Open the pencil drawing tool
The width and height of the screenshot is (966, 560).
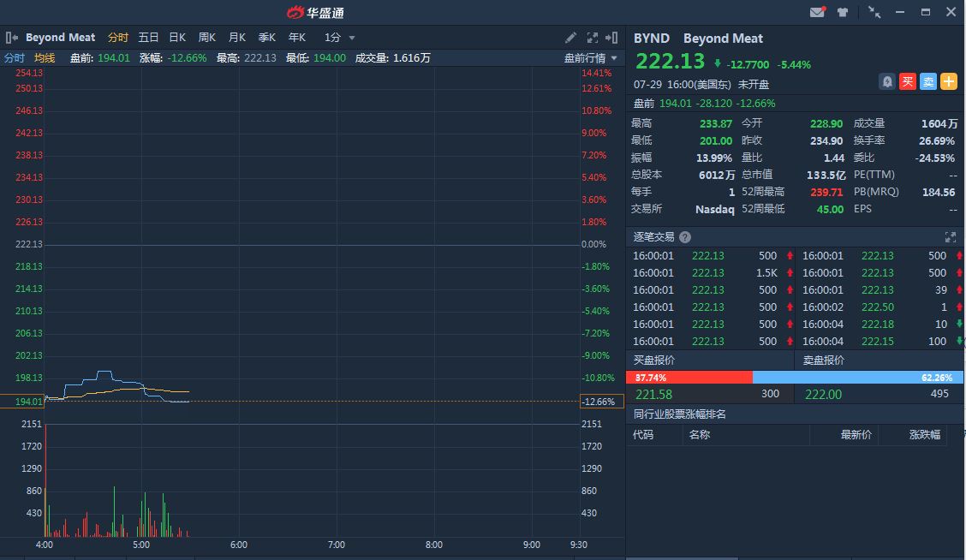(x=570, y=38)
